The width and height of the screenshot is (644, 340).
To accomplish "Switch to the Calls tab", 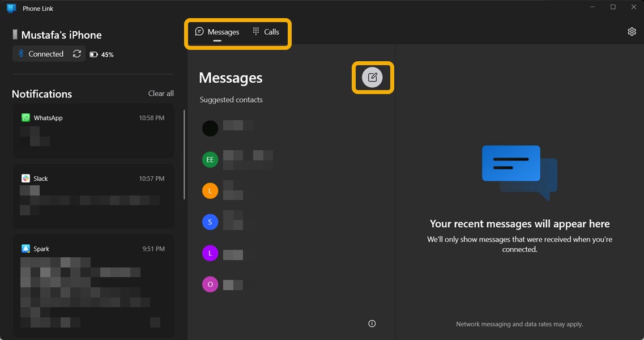I will coord(266,32).
